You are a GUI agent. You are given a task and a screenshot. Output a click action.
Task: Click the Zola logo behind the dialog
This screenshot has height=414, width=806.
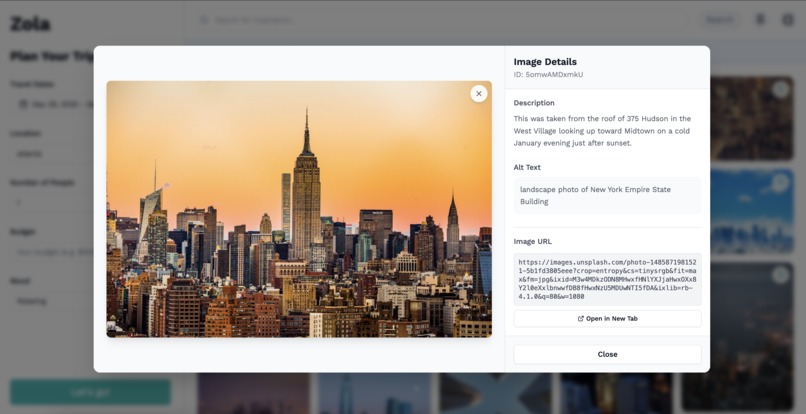tap(30, 24)
